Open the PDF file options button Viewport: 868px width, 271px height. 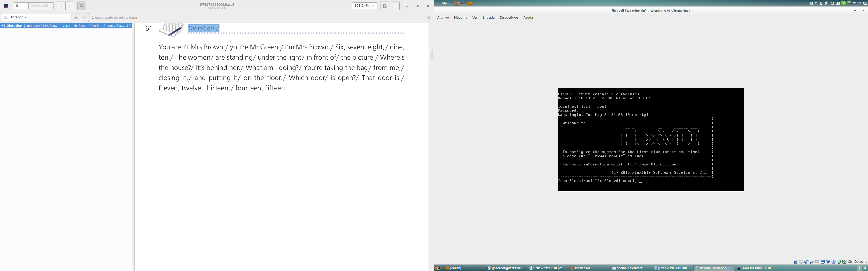coord(385,6)
